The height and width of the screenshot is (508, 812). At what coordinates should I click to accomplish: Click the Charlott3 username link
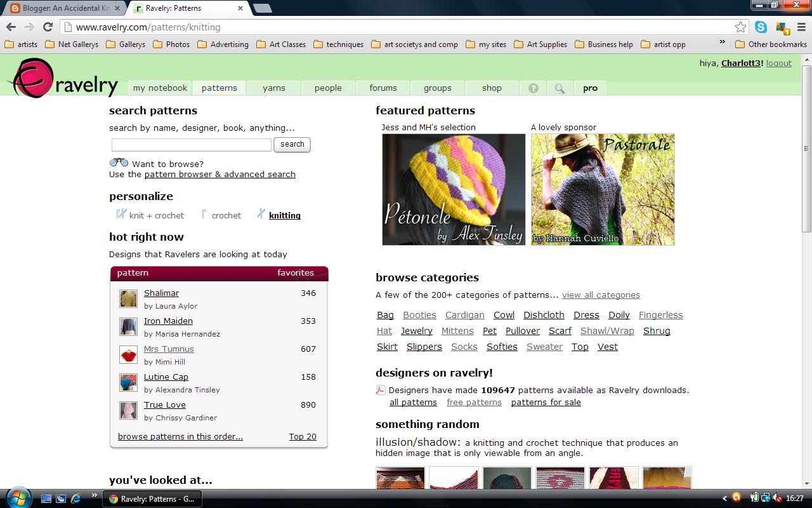click(x=740, y=63)
